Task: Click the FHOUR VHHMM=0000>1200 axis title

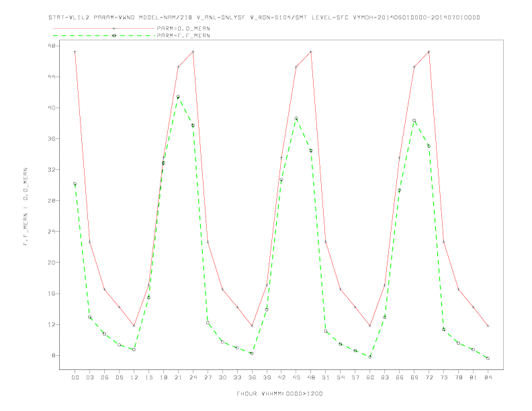Action: [279, 394]
